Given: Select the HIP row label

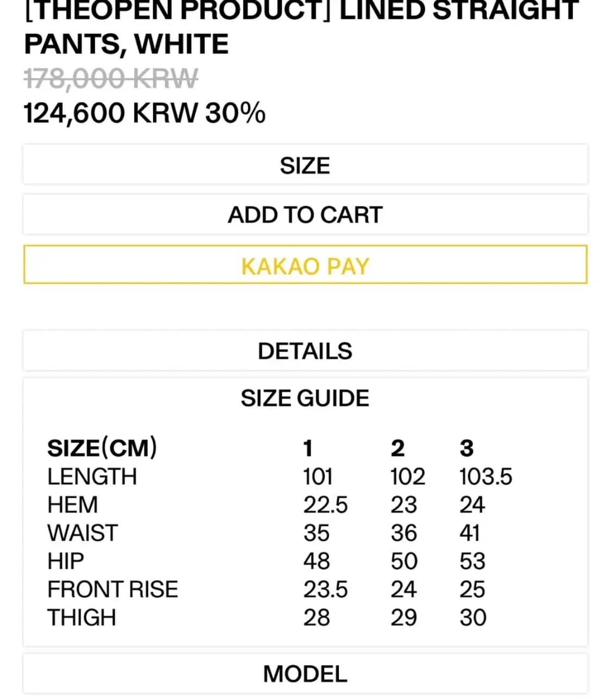Looking at the screenshot, I should tap(66, 561).
